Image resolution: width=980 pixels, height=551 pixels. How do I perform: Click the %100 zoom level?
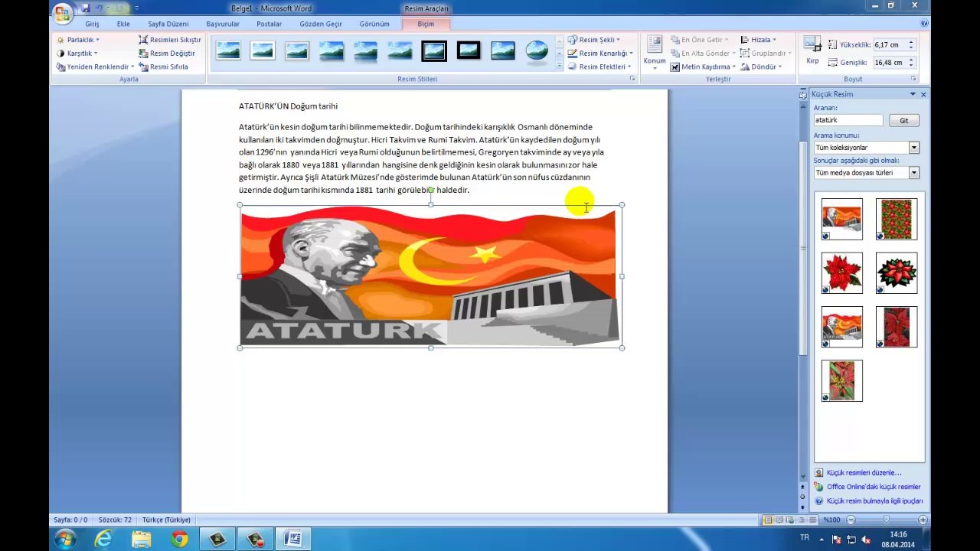(831, 520)
